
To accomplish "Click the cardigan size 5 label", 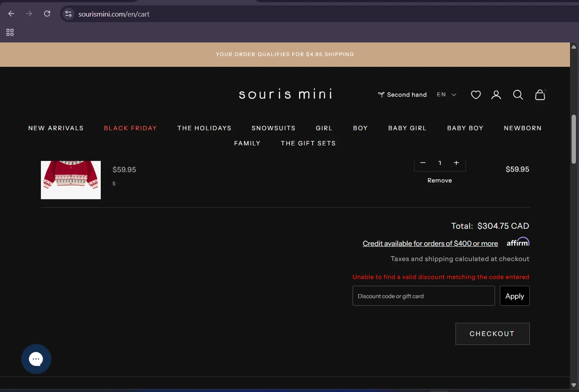I will tap(114, 184).
